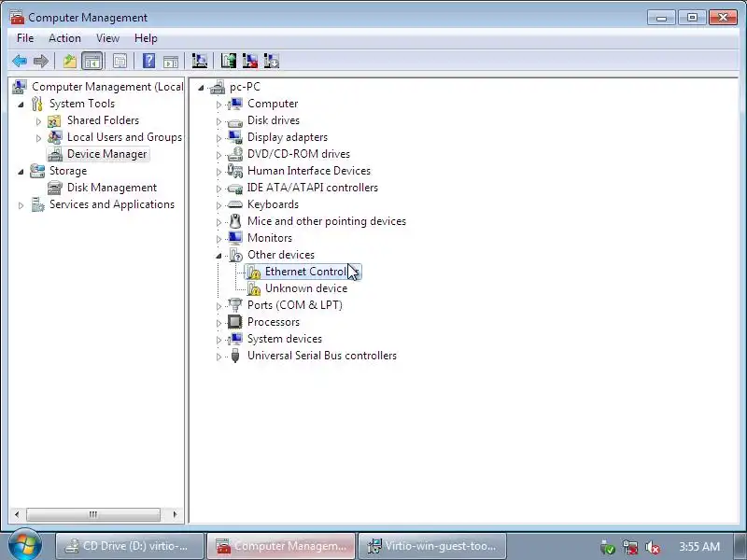This screenshot has width=747, height=560.
Task: Expand the Computer category arrow
Action: 218,105
